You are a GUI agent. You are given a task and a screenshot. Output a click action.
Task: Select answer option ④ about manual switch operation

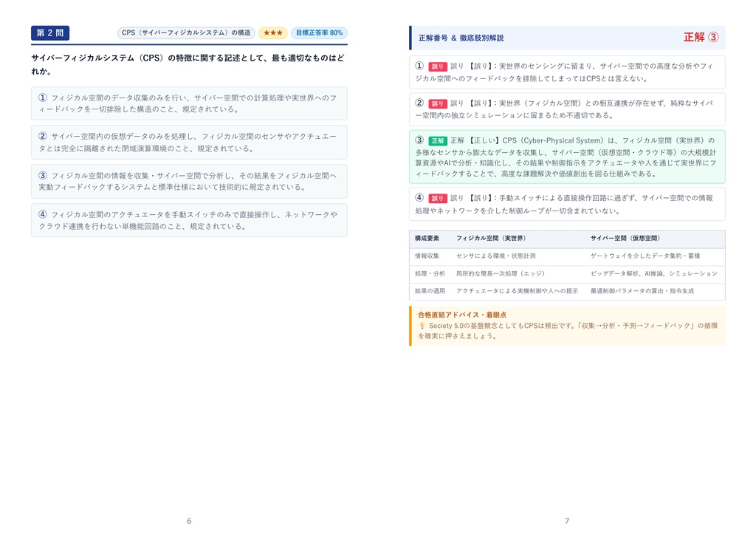(x=189, y=220)
